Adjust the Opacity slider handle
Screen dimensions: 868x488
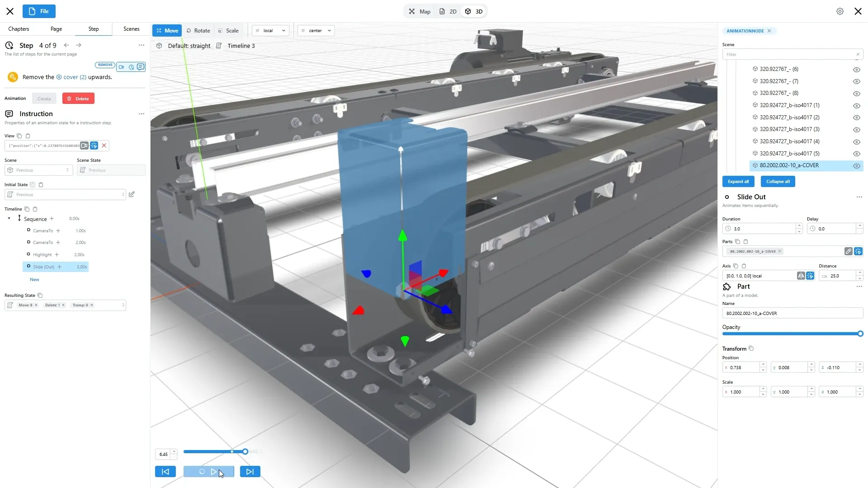860,334
